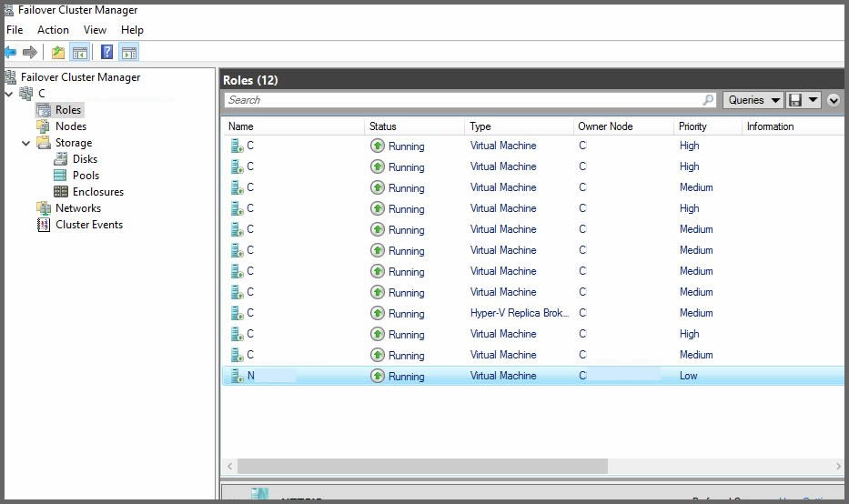Screen dimensions: 849x504
Task: Open Cluster Events in the tree
Action: [x=89, y=225]
